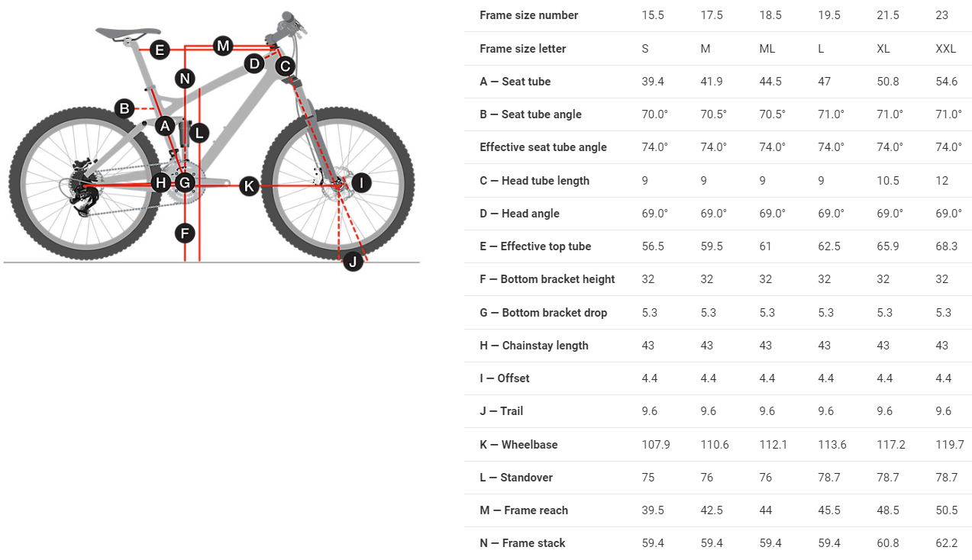Click the E effective top tube marker
Screen dimensions: 972x560
[160, 50]
